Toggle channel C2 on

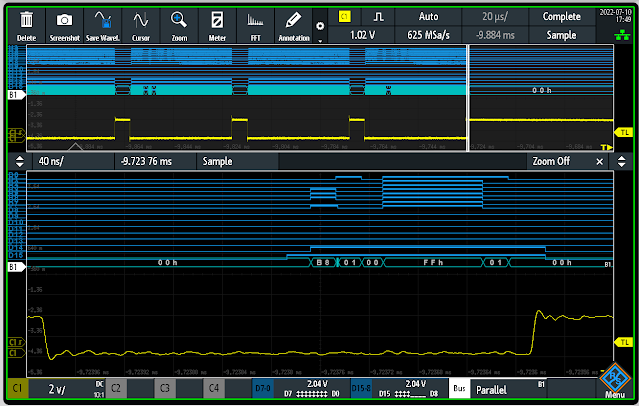(116, 389)
